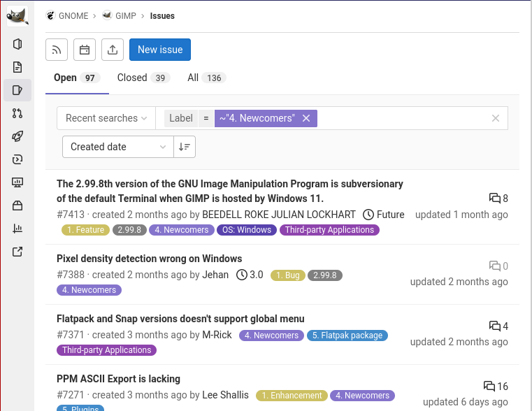Switch to the Open issues tab

(77, 78)
